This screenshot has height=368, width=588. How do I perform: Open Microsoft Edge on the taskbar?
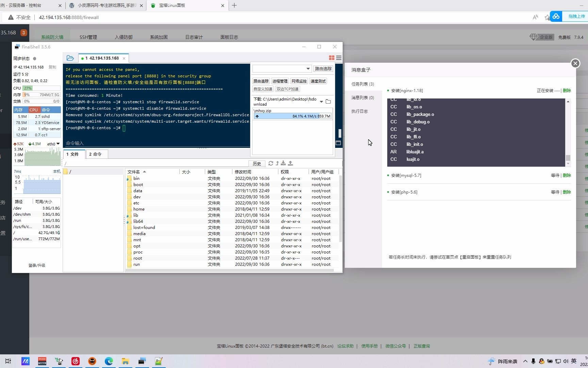tap(109, 361)
